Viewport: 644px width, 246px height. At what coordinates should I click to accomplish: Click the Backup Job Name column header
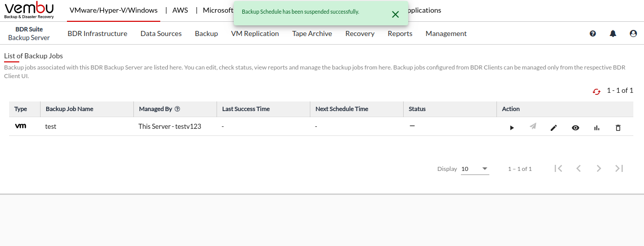pos(69,109)
